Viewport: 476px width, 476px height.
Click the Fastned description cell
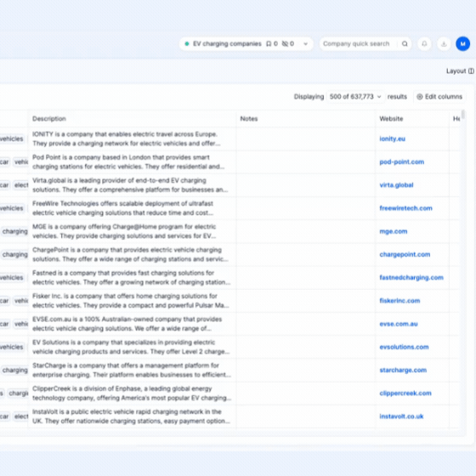pyautogui.click(x=132, y=277)
